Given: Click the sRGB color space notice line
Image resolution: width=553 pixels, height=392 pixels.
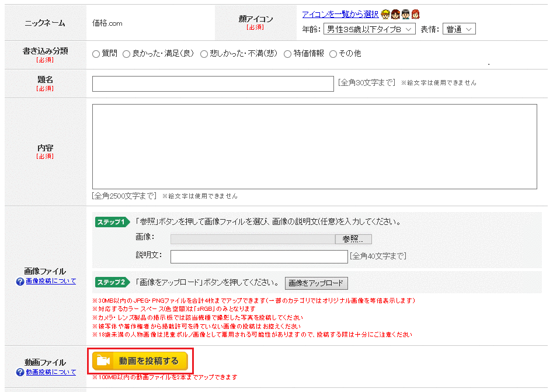Looking at the screenshot, I should click(x=174, y=308).
